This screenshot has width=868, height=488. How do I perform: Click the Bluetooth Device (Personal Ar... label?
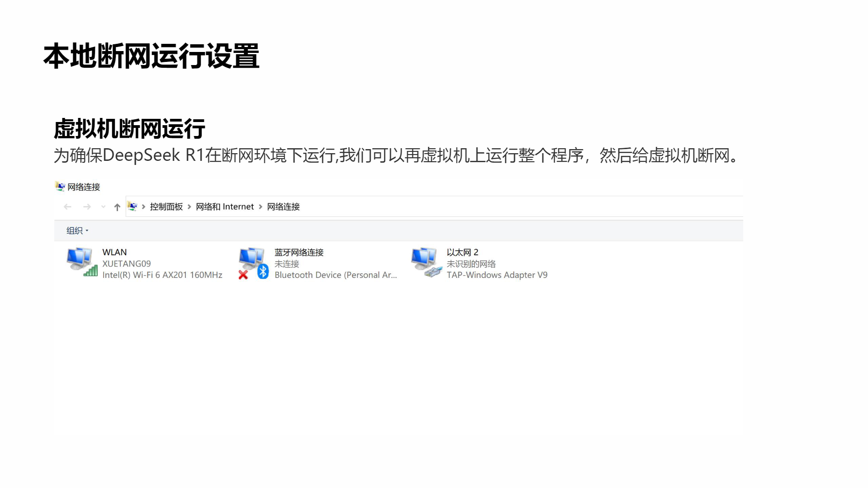coord(335,275)
